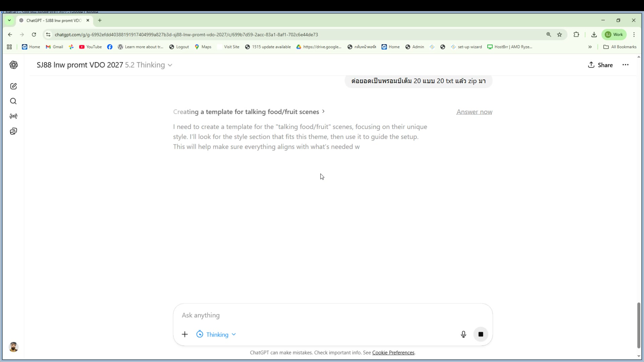Screen dimensions: 644x362
Task: Click the ChatGPT logo in the sidebar
Action: point(13,65)
